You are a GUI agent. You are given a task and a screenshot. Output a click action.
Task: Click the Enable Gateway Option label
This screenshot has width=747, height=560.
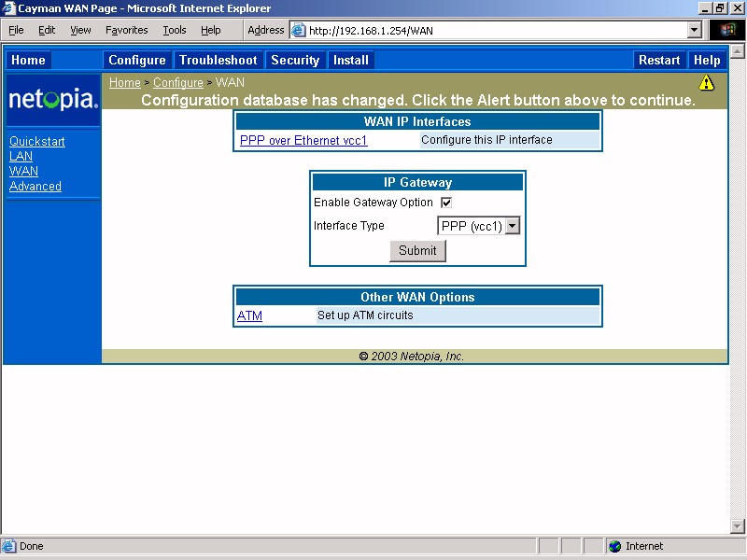373,203
